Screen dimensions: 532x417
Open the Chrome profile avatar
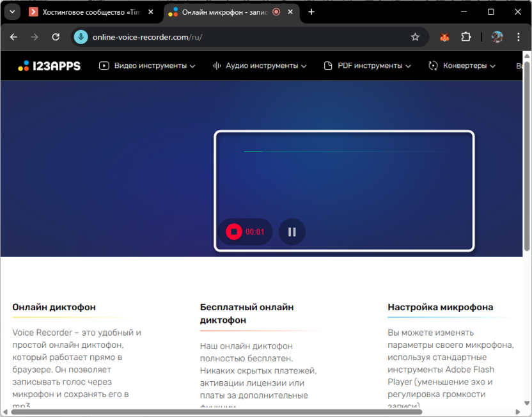pyautogui.click(x=497, y=37)
